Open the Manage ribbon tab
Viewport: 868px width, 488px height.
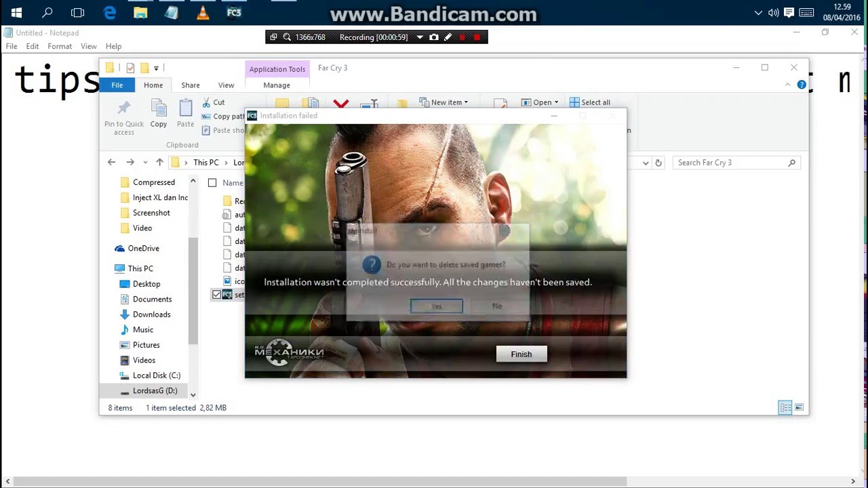click(277, 85)
